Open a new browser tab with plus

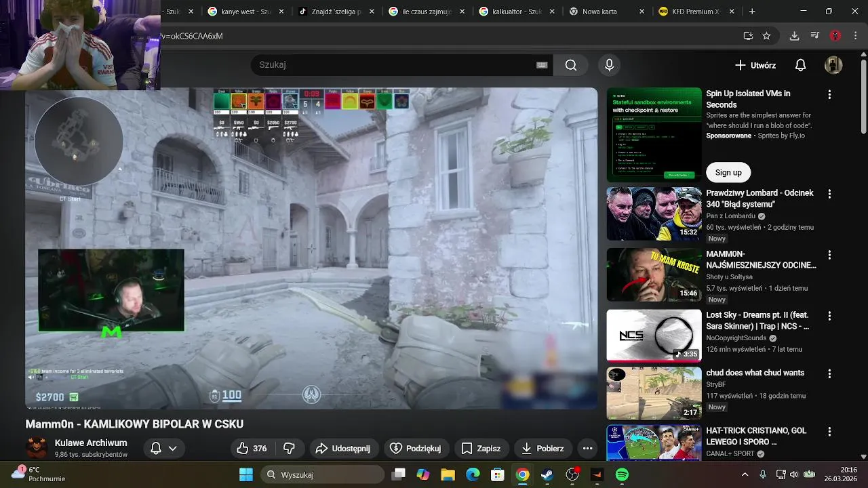(752, 12)
